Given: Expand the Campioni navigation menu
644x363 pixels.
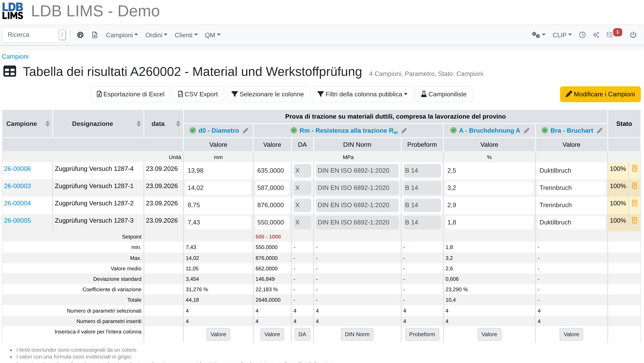Looking at the screenshot, I should (x=122, y=35).
